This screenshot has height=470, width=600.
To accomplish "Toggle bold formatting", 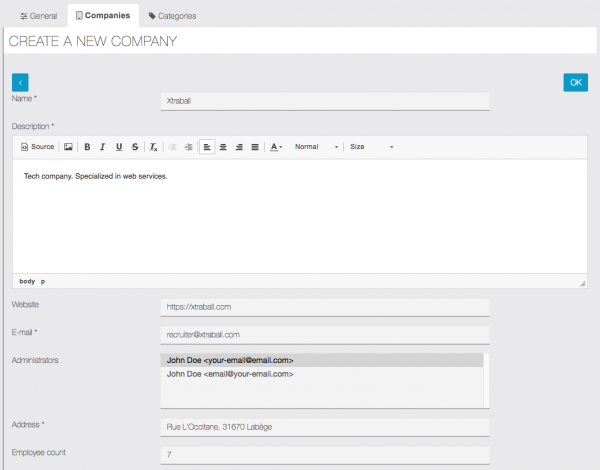I will (x=87, y=147).
